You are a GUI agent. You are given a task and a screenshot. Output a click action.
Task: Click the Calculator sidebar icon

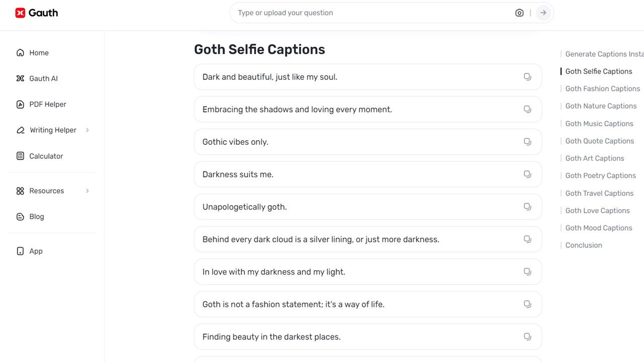[x=20, y=156]
